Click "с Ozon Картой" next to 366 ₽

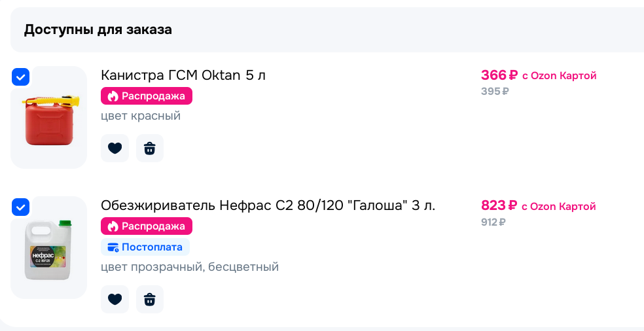559,76
